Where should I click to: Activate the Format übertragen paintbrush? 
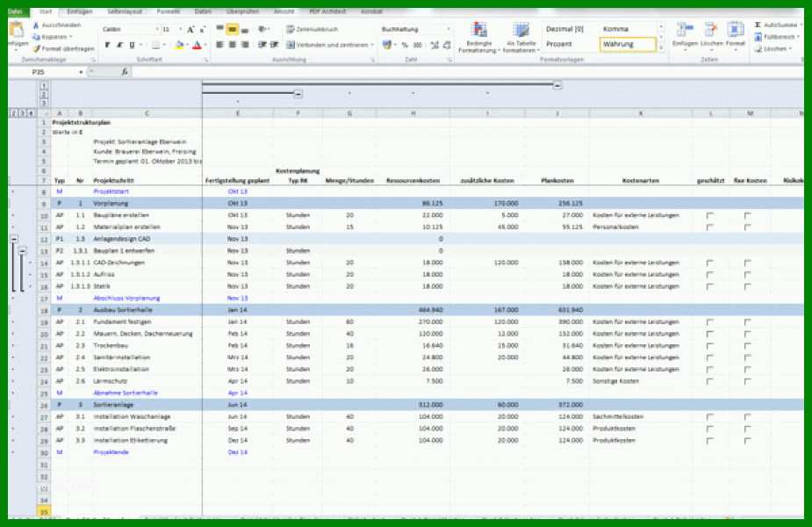pos(36,48)
